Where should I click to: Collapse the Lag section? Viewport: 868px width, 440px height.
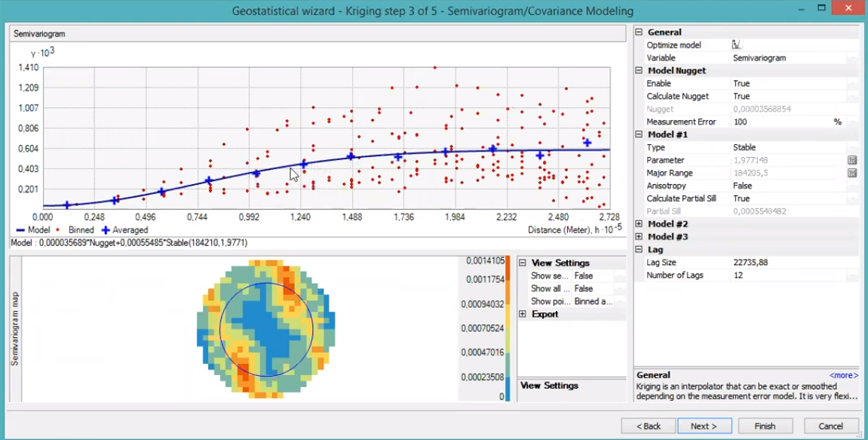coord(639,250)
